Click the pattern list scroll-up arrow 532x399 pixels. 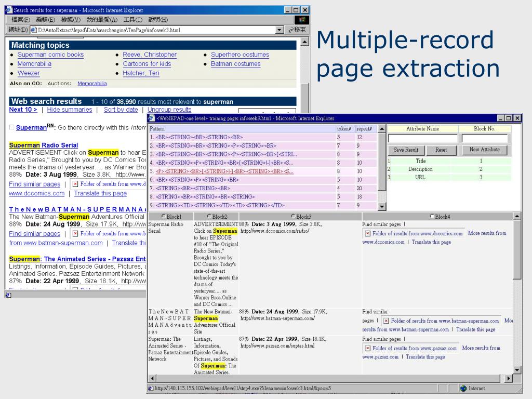pos(382,129)
